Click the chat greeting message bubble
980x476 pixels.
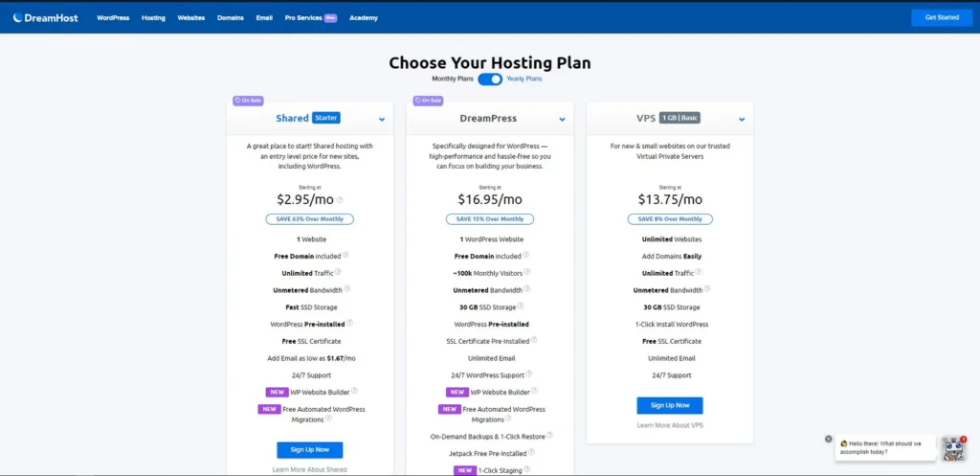coord(885,447)
